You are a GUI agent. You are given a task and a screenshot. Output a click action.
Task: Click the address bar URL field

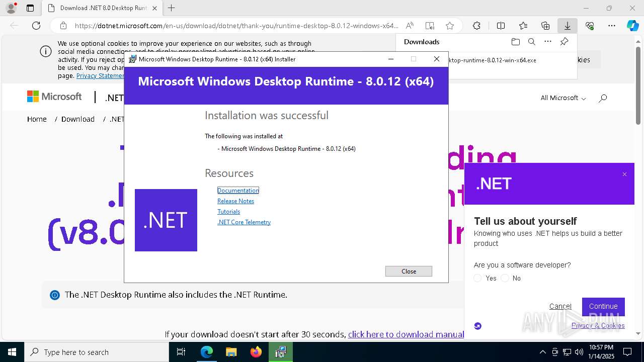(x=236, y=26)
